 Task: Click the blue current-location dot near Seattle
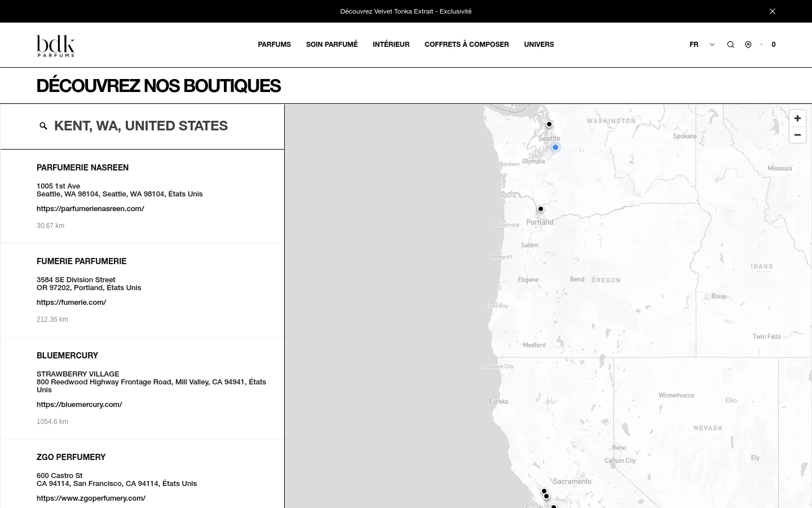pos(555,147)
